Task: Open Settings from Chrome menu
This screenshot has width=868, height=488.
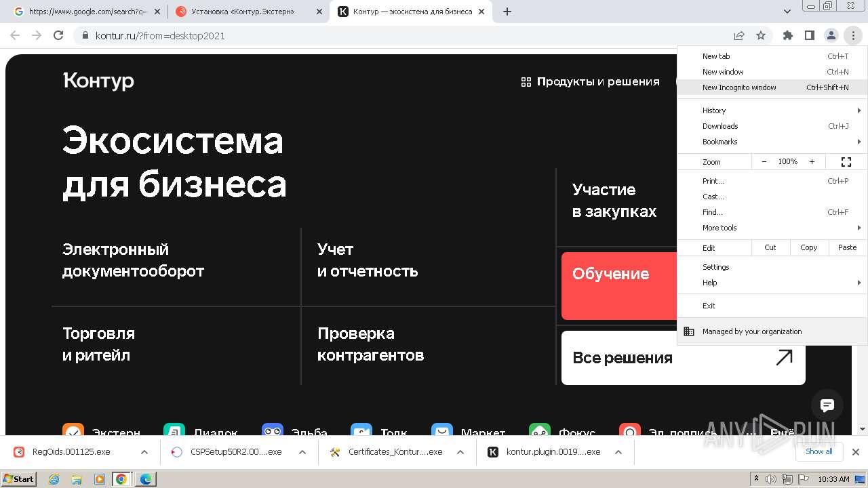Action: coord(772,267)
